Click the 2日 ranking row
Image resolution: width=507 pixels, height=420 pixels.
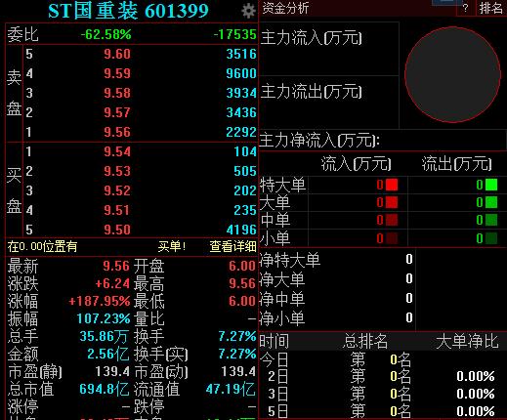[x=382, y=377]
